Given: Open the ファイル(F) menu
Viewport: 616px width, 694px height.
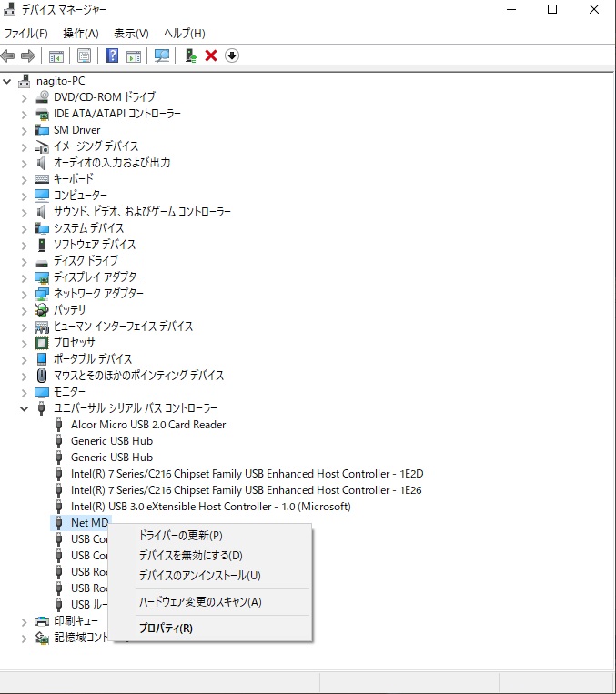Looking at the screenshot, I should coord(26,33).
